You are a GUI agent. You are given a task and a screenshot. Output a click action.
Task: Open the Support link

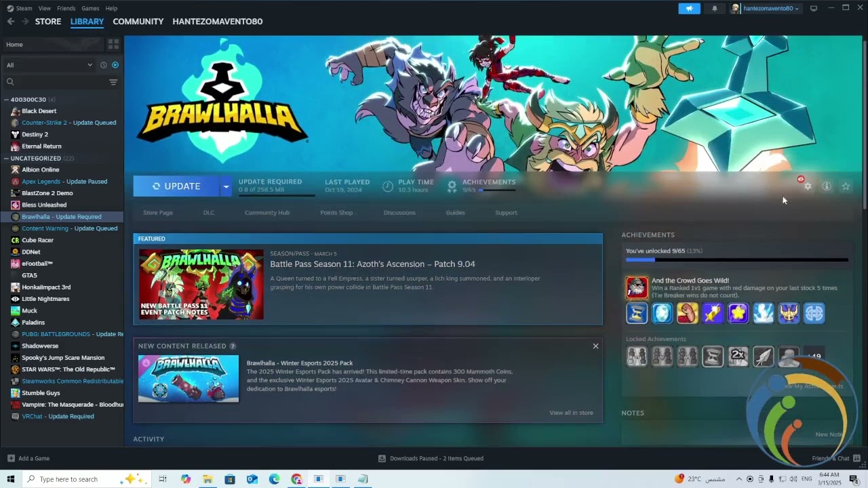coord(506,213)
